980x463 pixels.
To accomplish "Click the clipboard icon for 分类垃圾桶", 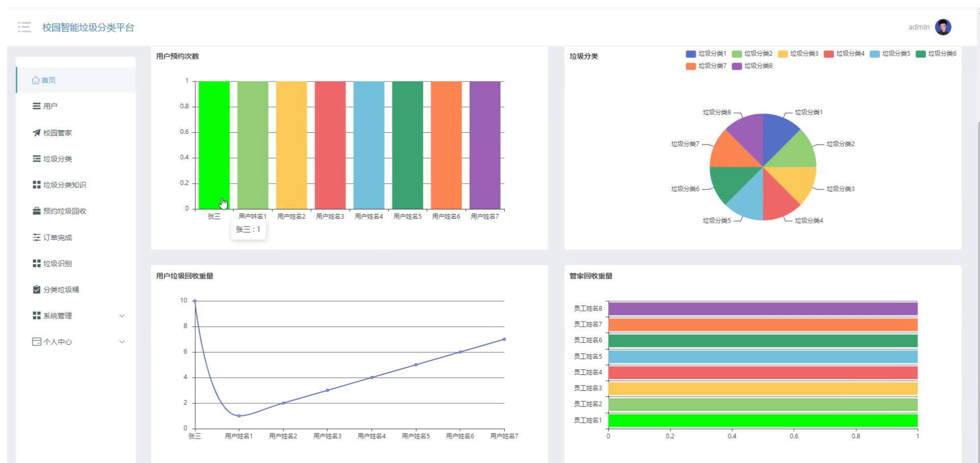I will click(x=37, y=290).
